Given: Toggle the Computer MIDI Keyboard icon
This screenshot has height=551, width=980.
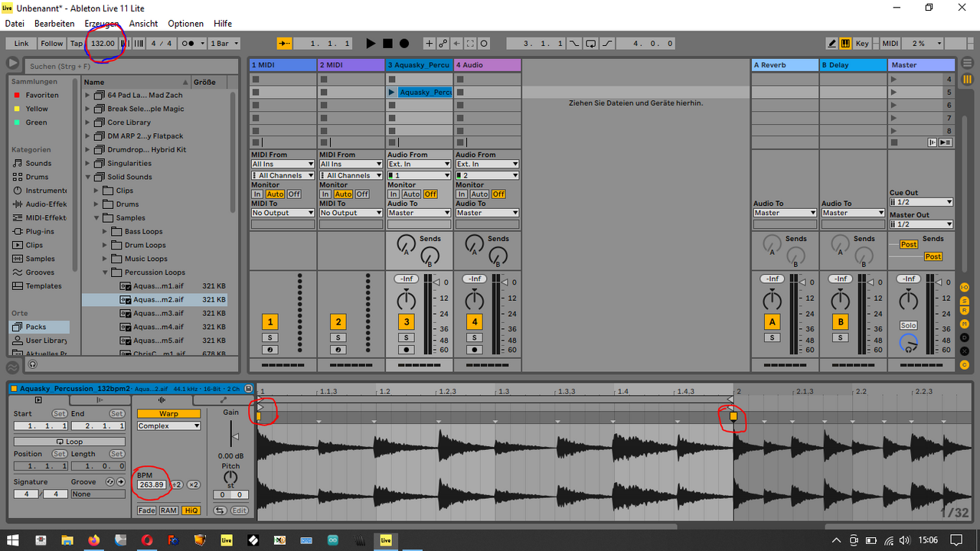Looking at the screenshot, I should click(845, 44).
